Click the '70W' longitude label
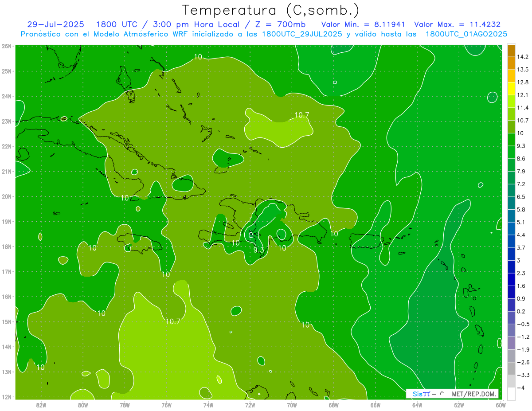Screen dimensions: 532x411 click(292, 404)
